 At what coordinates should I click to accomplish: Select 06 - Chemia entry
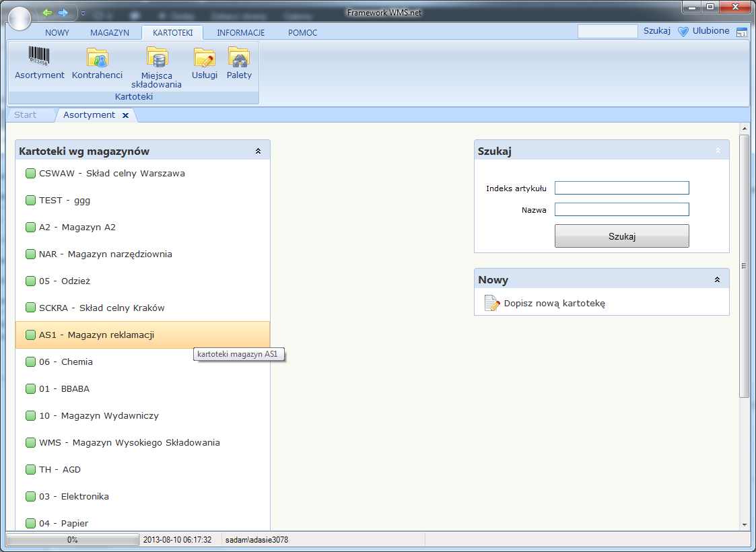click(143, 361)
